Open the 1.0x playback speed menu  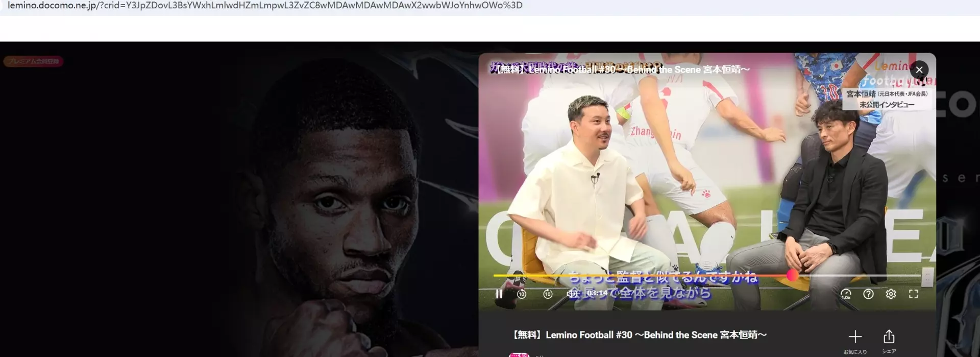click(x=846, y=294)
